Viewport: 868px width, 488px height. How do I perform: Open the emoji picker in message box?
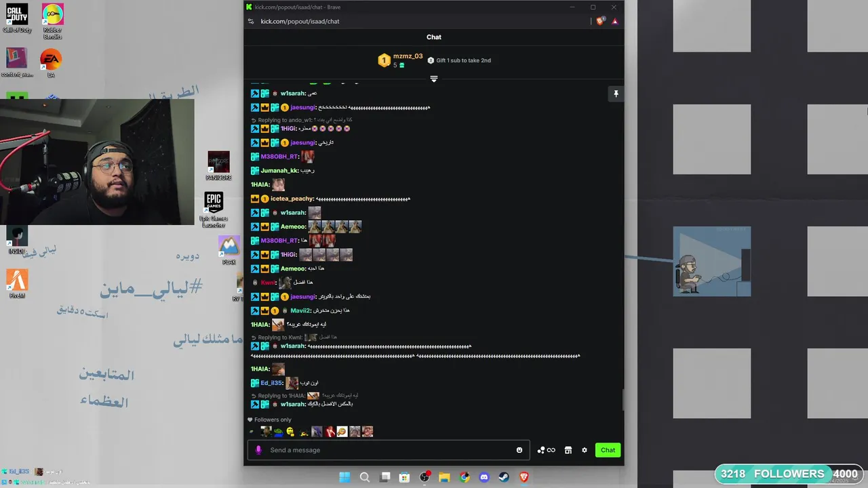[519, 450]
